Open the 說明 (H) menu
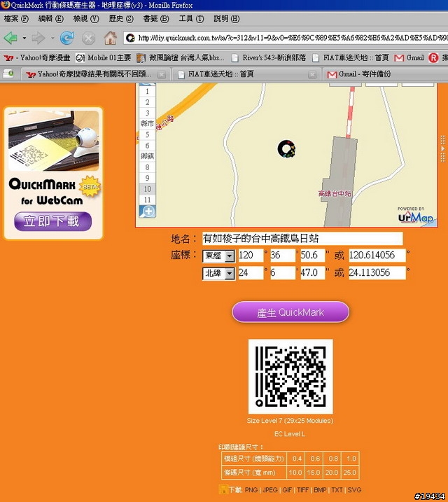 pos(226,19)
